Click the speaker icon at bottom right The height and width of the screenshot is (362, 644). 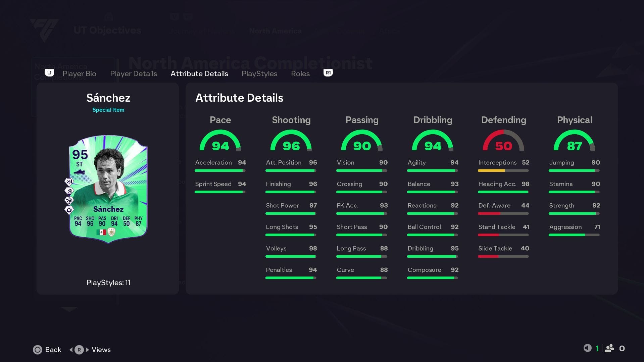click(x=587, y=348)
